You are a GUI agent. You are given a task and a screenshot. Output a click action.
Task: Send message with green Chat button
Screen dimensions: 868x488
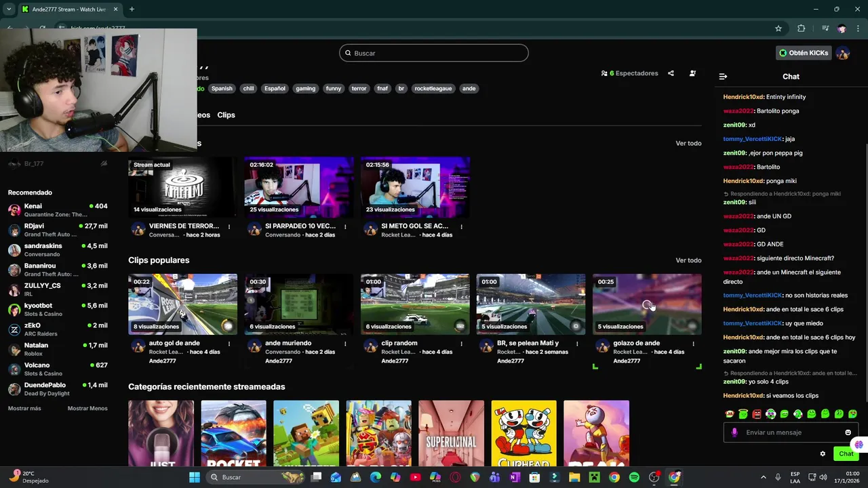point(846,454)
